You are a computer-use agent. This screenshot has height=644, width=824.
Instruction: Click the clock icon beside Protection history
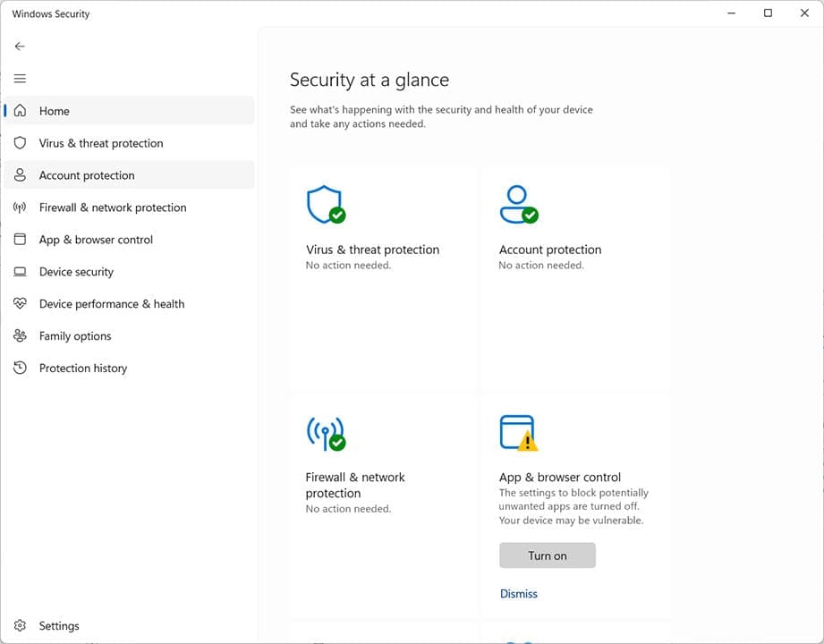20,368
